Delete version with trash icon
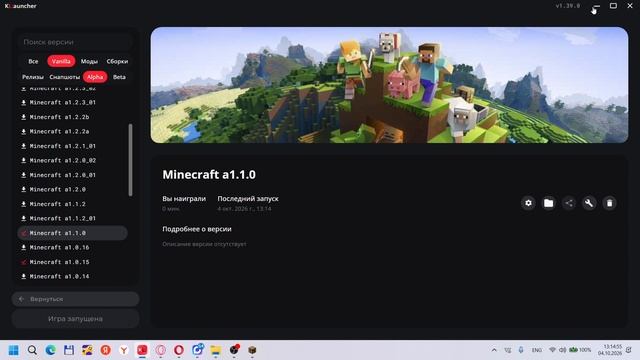 609,203
